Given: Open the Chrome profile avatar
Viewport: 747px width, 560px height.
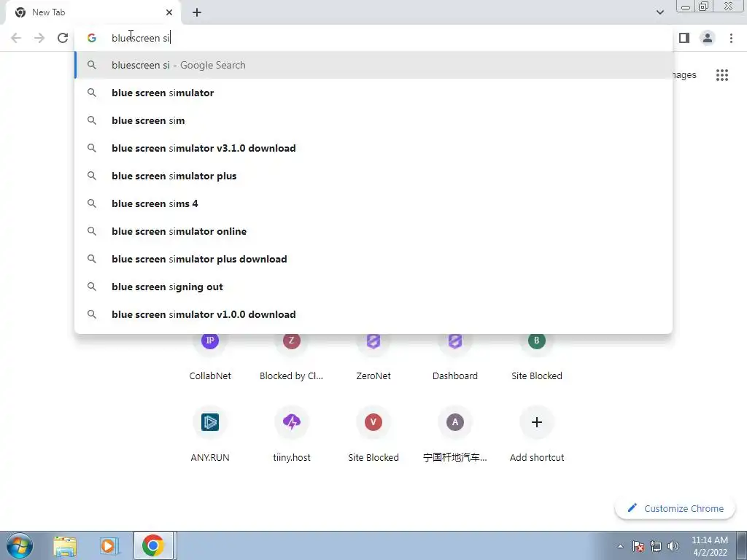Looking at the screenshot, I should (708, 38).
